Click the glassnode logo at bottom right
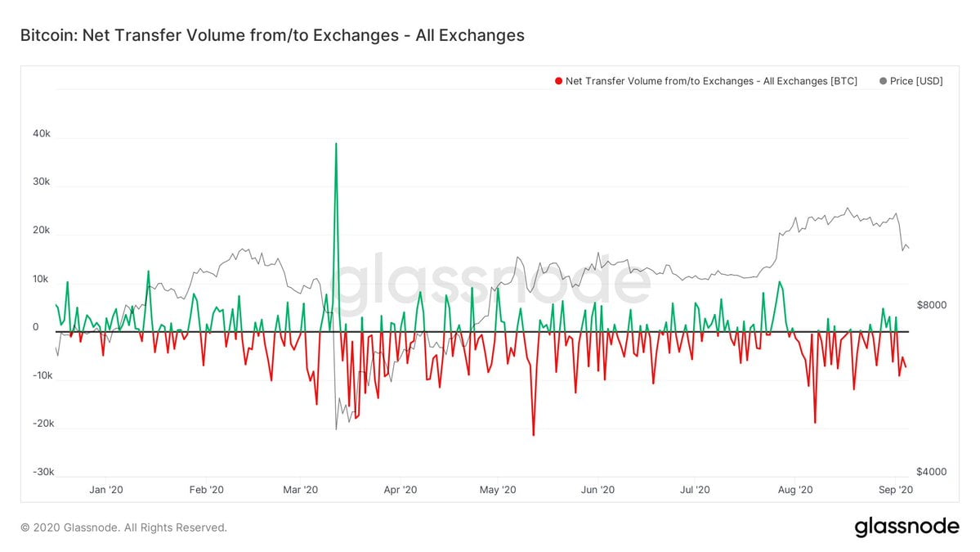The height and width of the screenshot is (552, 980). (906, 527)
